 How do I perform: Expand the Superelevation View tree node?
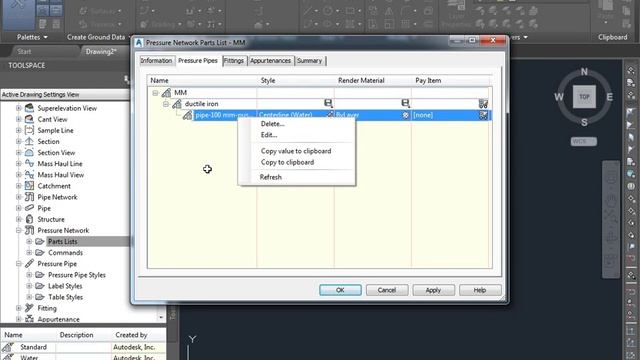tap(19, 108)
